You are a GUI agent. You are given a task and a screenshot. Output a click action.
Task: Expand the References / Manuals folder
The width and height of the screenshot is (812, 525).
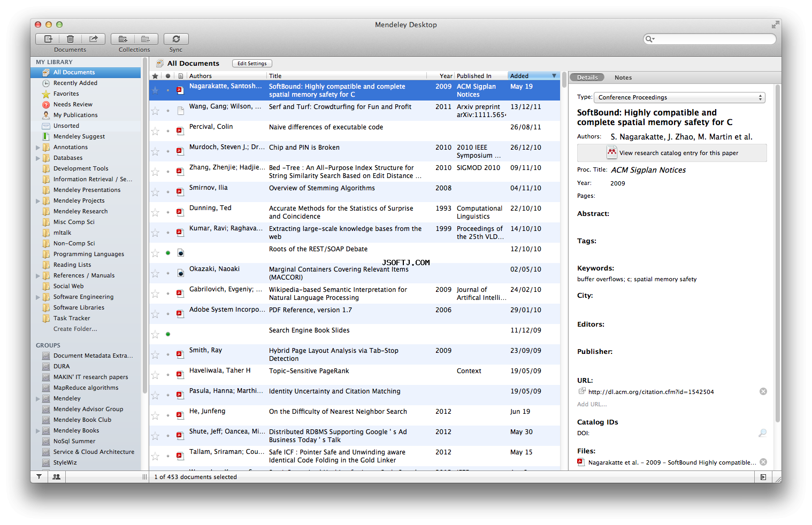(38, 275)
